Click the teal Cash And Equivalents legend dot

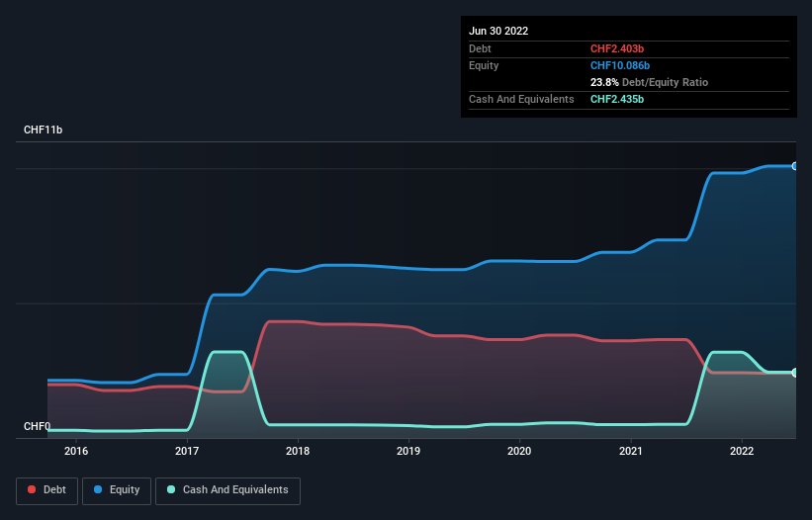coord(171,489)
